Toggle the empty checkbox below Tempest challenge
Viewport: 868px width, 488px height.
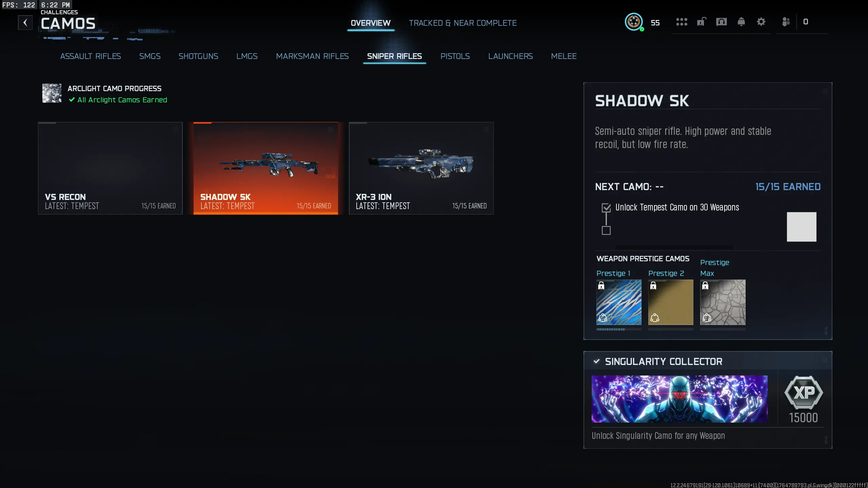[x=606, y=230]
